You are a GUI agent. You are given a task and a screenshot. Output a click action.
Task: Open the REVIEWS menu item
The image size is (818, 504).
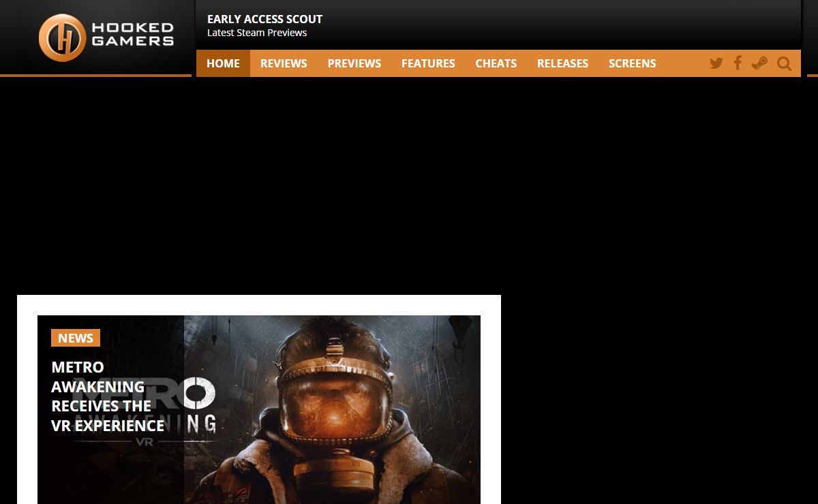click(x=284, y=63)
